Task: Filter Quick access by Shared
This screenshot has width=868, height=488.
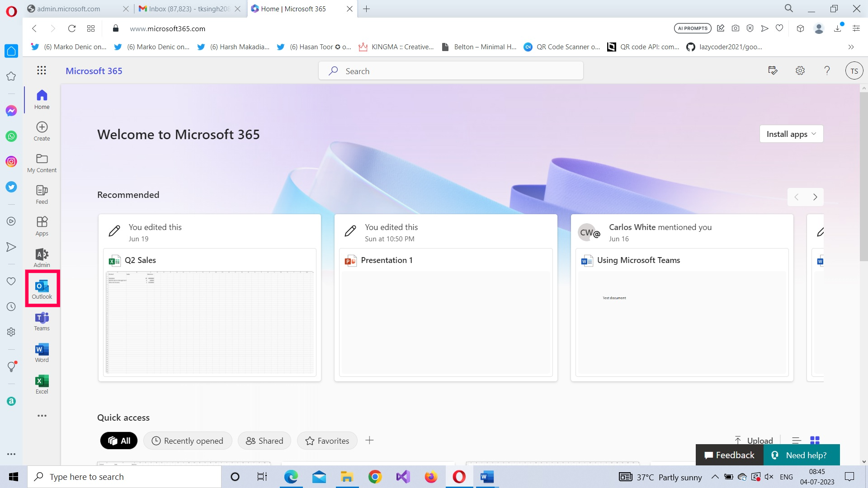Action: point(264,441)
